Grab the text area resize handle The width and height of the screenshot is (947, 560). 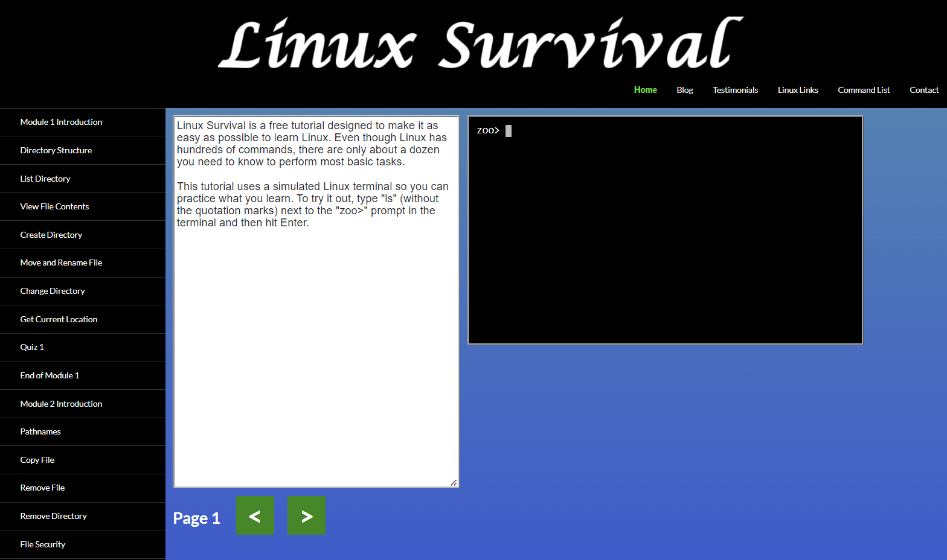click(454, 482)
